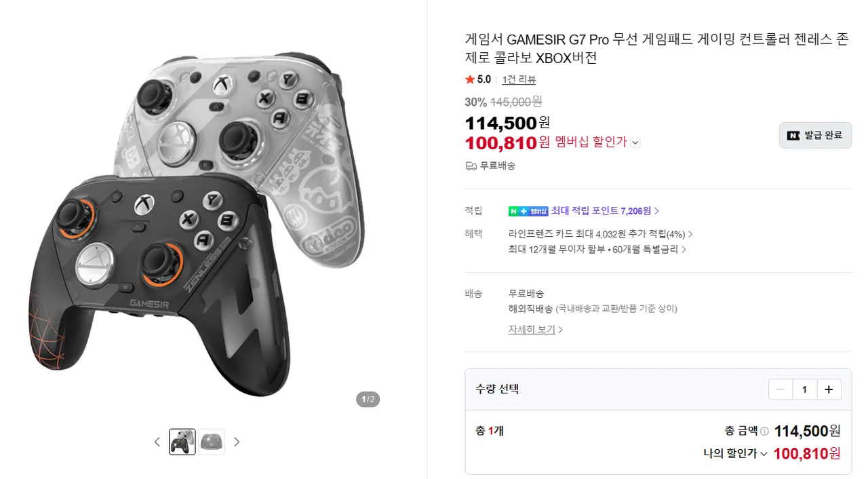The width and height of the screenshot is (868, 479).
Task: Open the 1건 리뷰 link
Action: [519, 79]
